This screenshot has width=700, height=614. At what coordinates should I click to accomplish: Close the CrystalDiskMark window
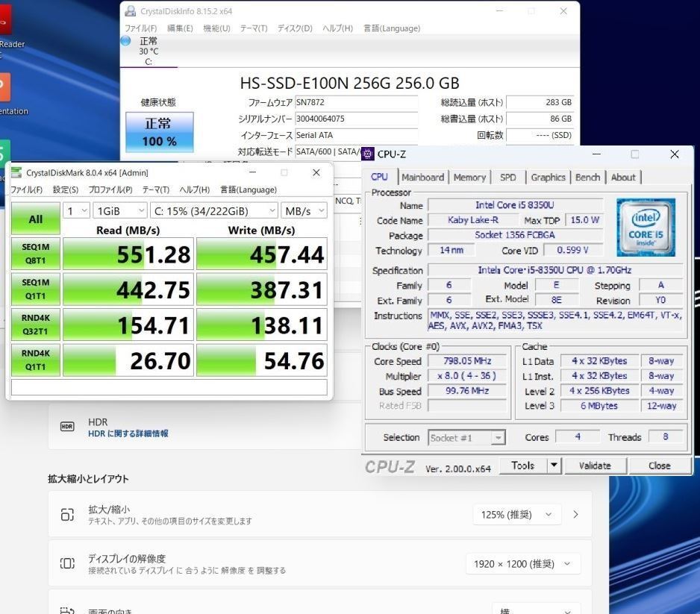316,172
